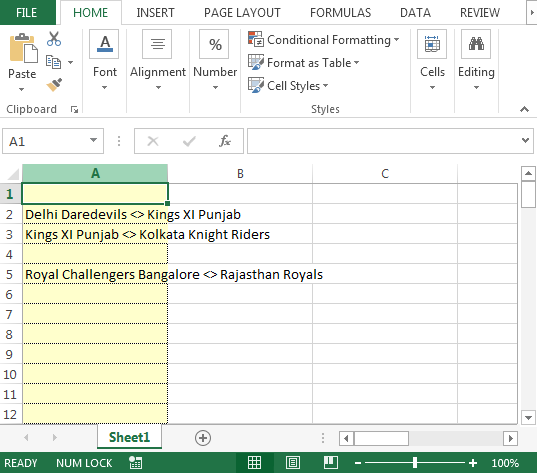Click the Cell Styles icon
This screenshot has height=473, width=537.
256,85
